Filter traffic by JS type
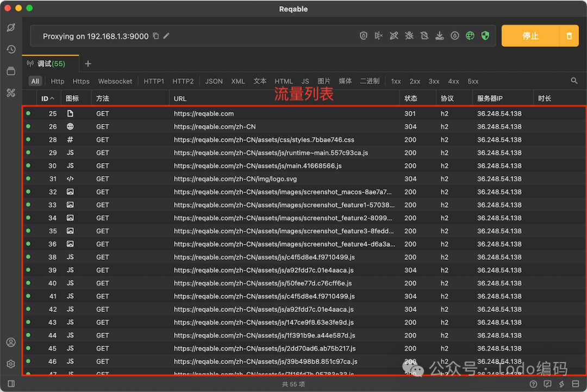The width and height of the screenshot is (587, 392). tap(305, 81)
